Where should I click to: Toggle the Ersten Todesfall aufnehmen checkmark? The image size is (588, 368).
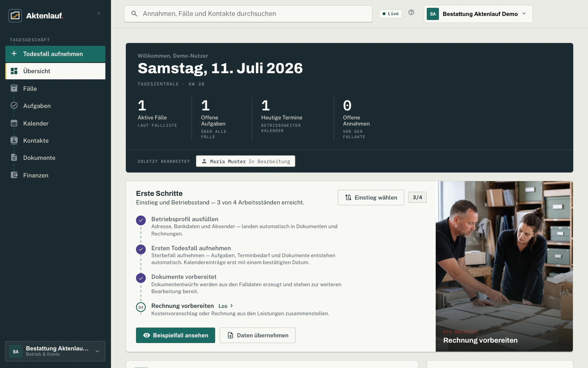pyautogui.click(x=141, y=249)
